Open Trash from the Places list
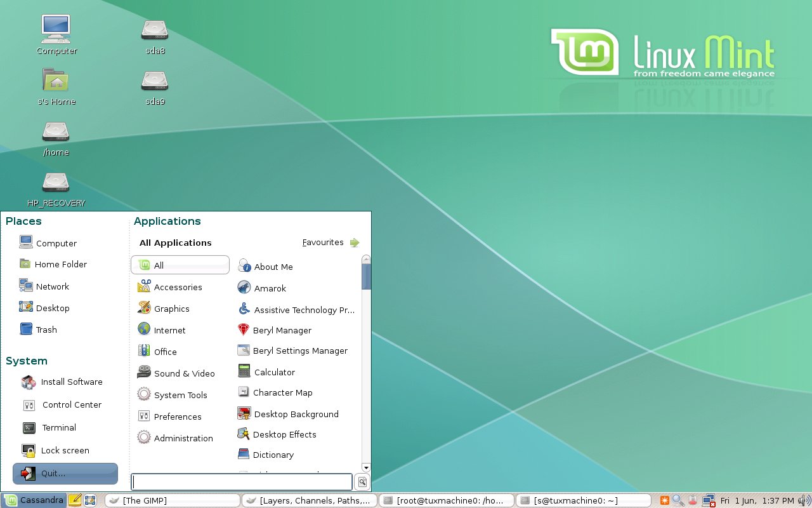 [38, 330]
